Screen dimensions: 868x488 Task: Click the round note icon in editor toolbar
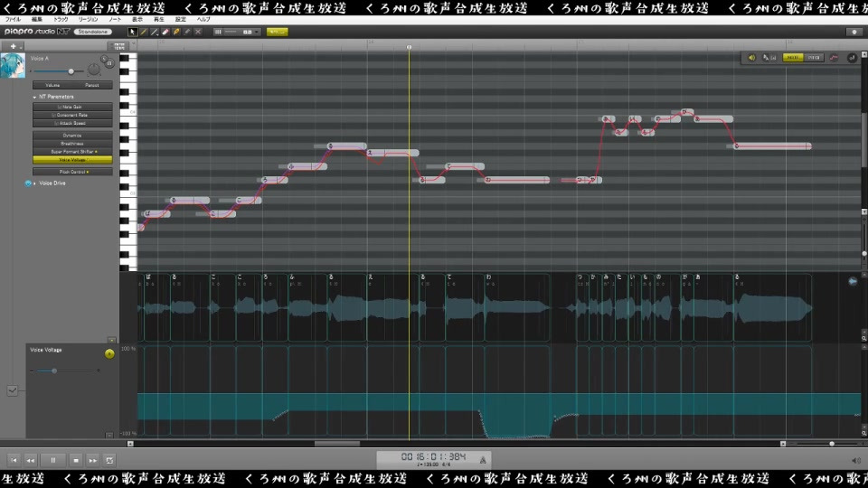pos(852,58)
